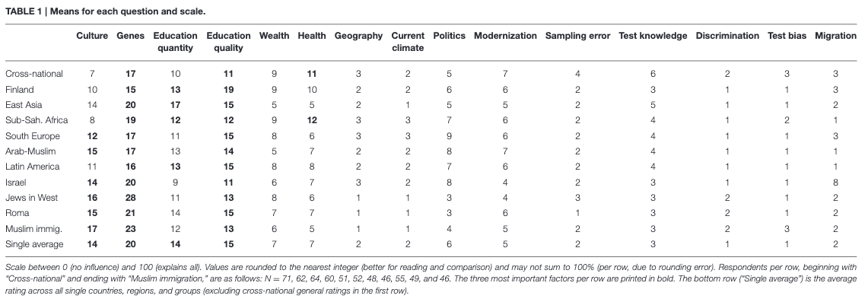The height and width of the screenshot is (302, 868).
Task: Select the Muslim immig. row label
Action: (34, 228)
